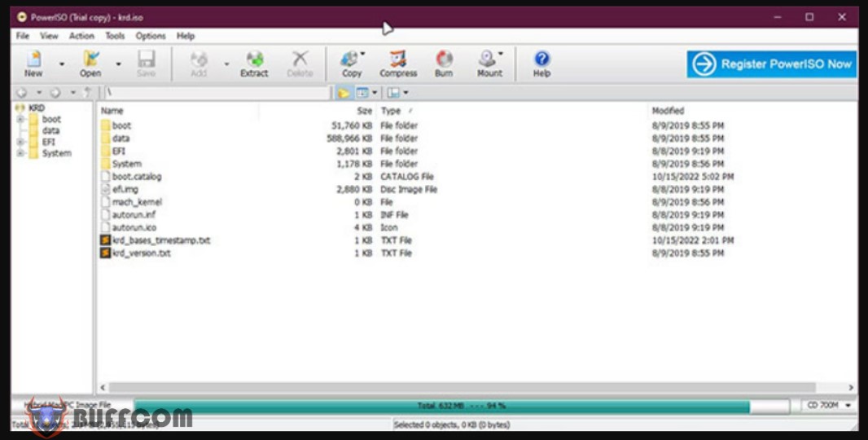The width and height of the screenshot is (868, 440).
Task: Sort by the Type column header
Action: pos(391,111)
